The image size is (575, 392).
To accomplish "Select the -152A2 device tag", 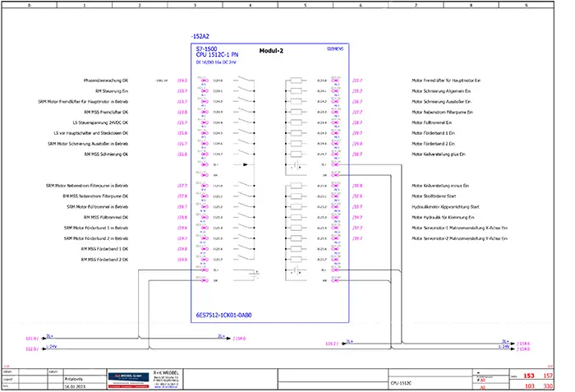I will (200, 37).
